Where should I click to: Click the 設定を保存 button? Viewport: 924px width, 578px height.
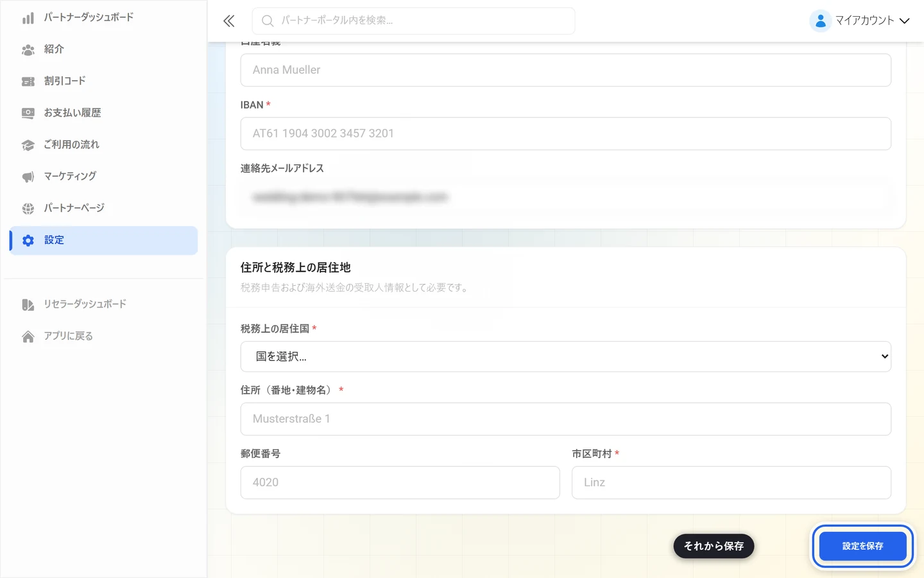863,546
